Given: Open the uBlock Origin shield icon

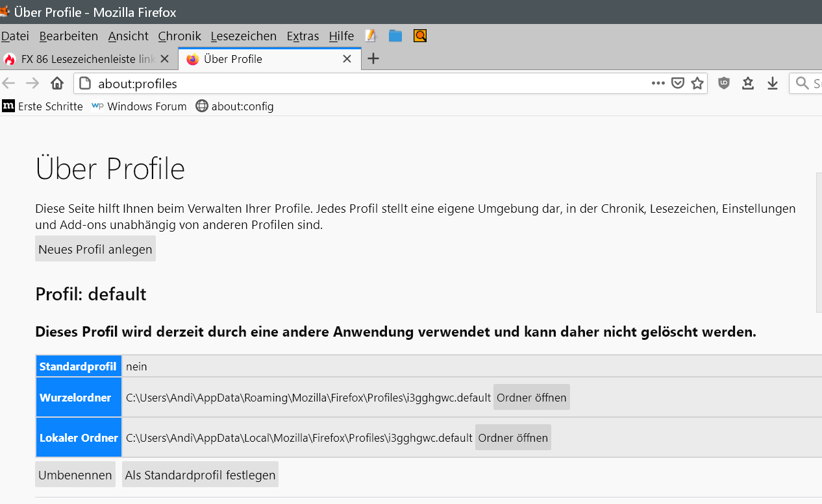Looking at the screenshot, I should (724, 84).
